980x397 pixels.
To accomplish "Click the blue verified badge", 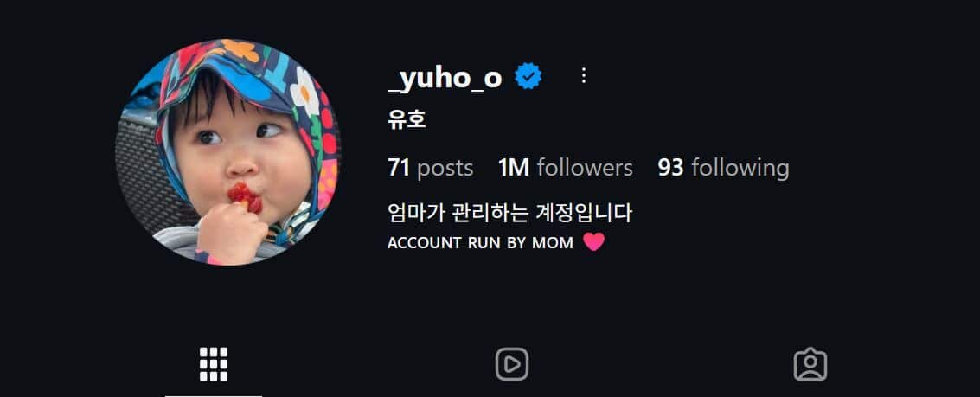I will [x=528, y=77].
